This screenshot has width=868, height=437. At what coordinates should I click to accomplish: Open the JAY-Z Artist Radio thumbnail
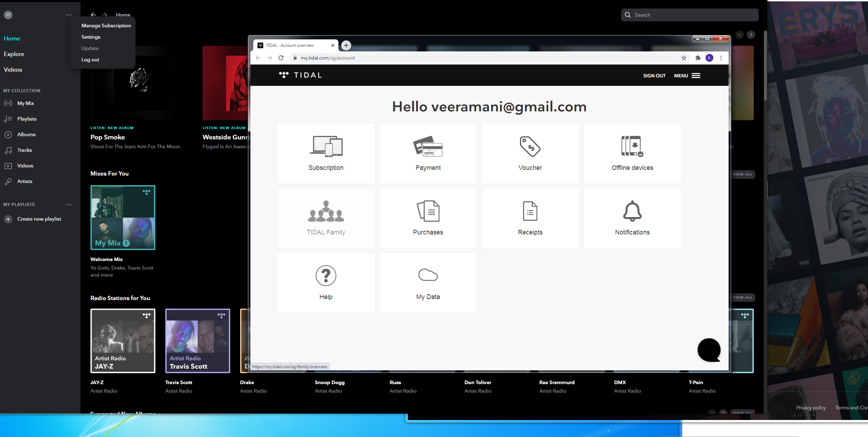click(x=123, y=341)
